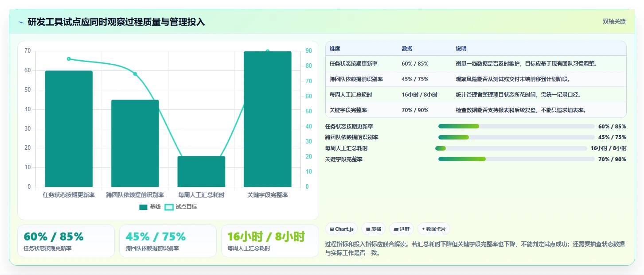Click the icon in the 进度 tag
The height and width of the screenshot is (275, 644).
click(x=396, y=229)
